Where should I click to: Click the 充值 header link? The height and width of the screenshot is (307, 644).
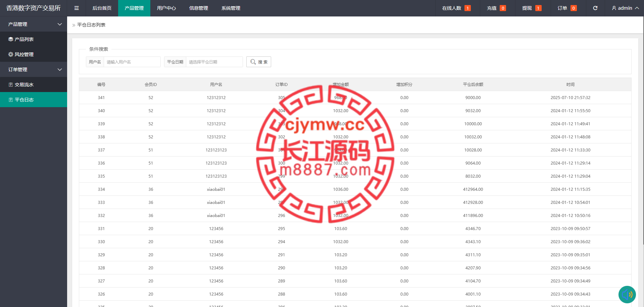click(x=492, y=8)
